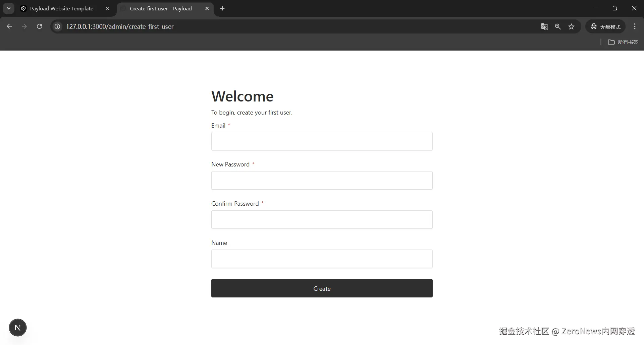Click the browser back arrow
The width and height of the screenshot is (644, 345).
9,26
